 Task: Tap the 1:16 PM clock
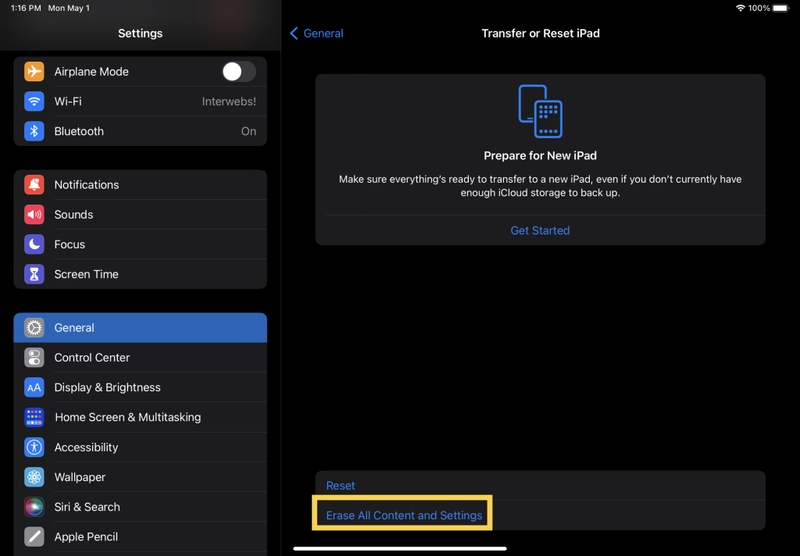[26, 8]
